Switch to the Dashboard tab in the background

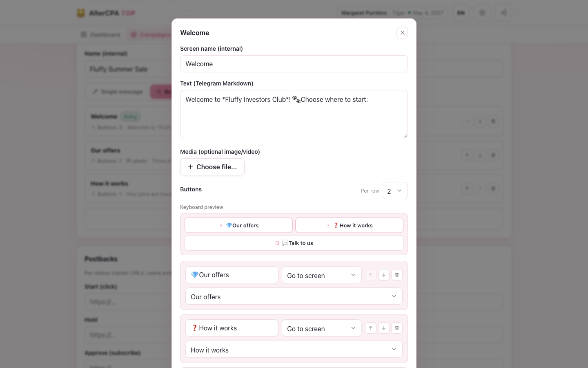(x=100, y=35)
